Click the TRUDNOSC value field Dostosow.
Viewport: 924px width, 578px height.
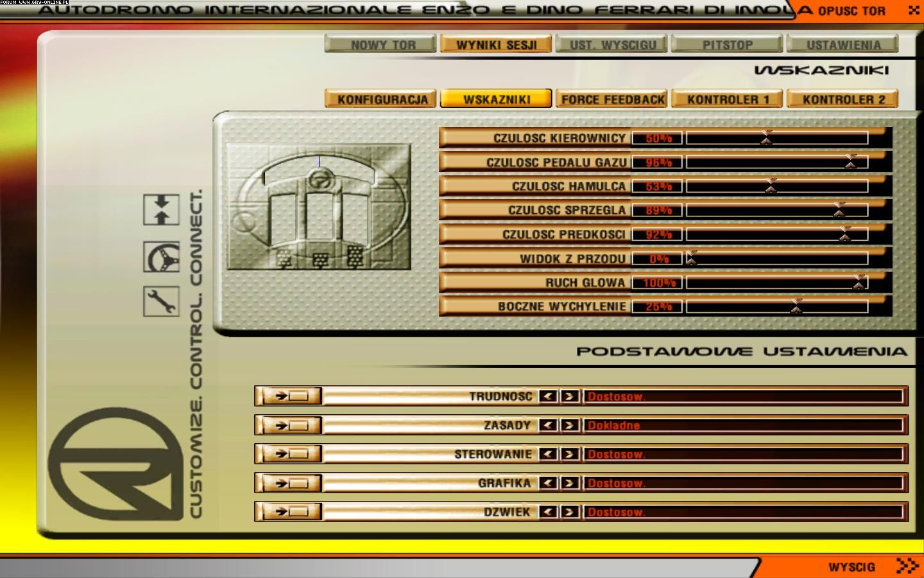point(743,396)
